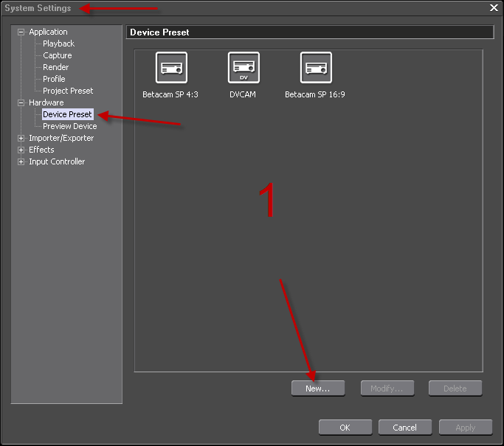Create a new device preset with New...
Screen dimensions: 504x446
pos(318,388)
